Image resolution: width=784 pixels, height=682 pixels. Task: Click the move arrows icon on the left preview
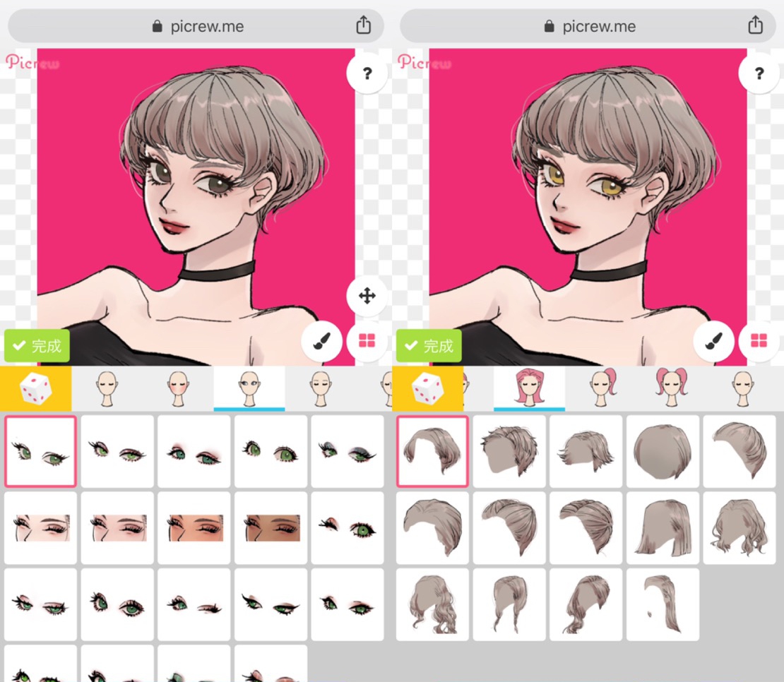coord(366,296)
